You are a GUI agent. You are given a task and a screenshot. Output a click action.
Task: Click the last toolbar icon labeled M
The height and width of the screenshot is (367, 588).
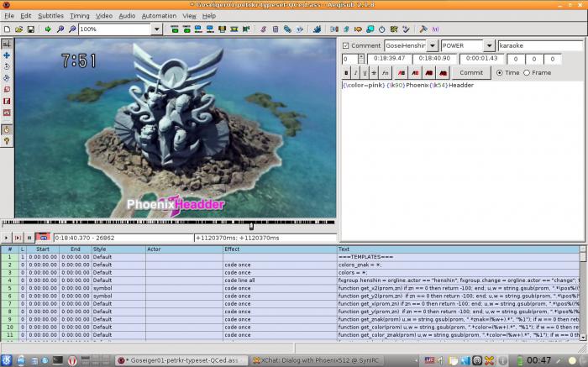click(x=435, y=29)
